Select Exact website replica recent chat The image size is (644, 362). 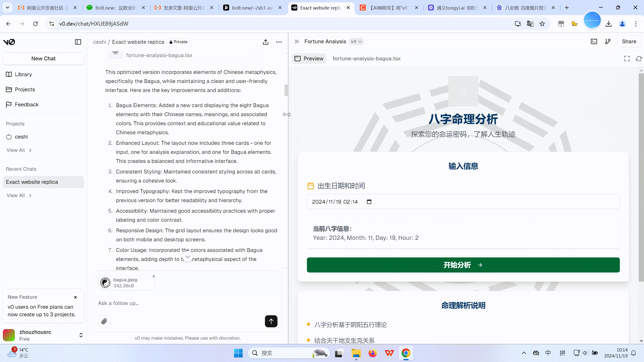(x=43, y=182)
